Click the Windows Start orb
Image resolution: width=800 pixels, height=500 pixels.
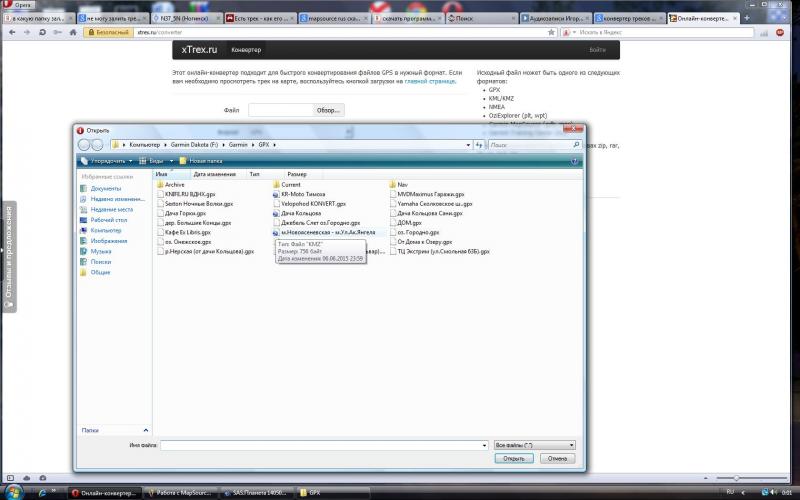point(13,492)
